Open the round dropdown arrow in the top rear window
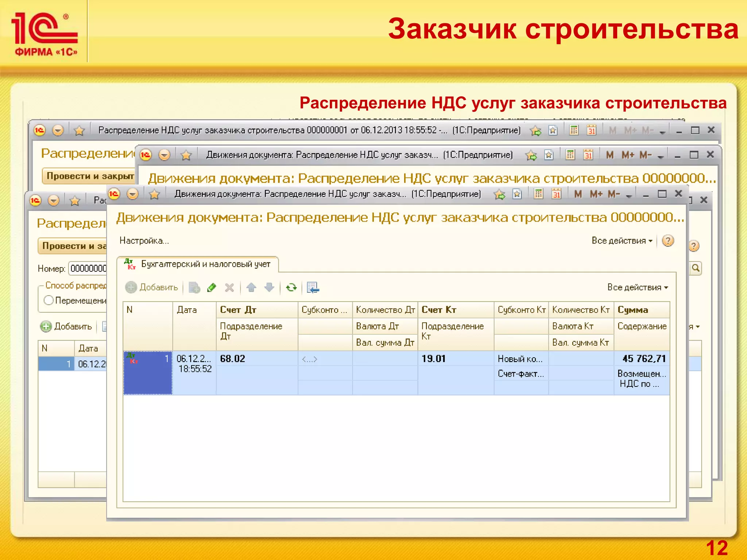This screenshot has width=747, height=560. (x=58, y=130)
